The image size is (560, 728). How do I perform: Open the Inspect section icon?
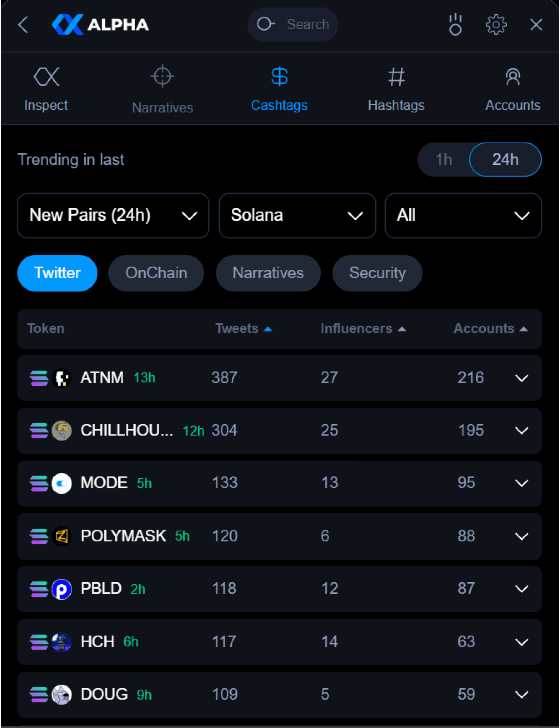tap(46, 77)
